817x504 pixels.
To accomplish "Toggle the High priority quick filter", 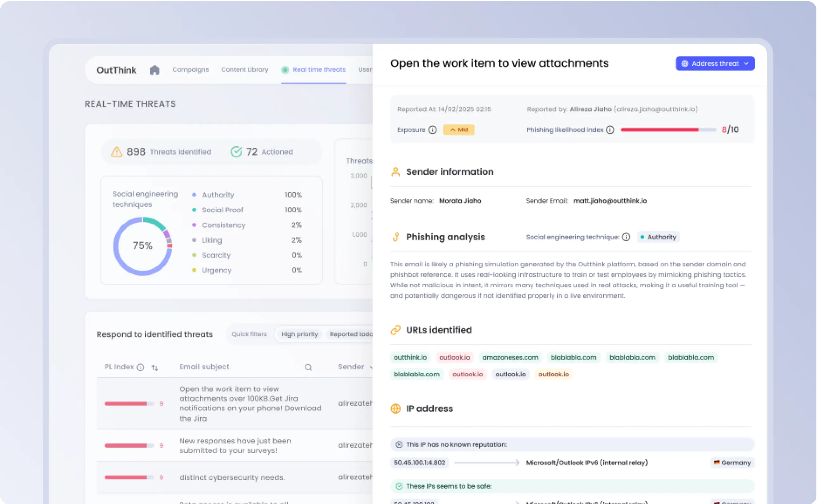I will [x=299, y=334].
